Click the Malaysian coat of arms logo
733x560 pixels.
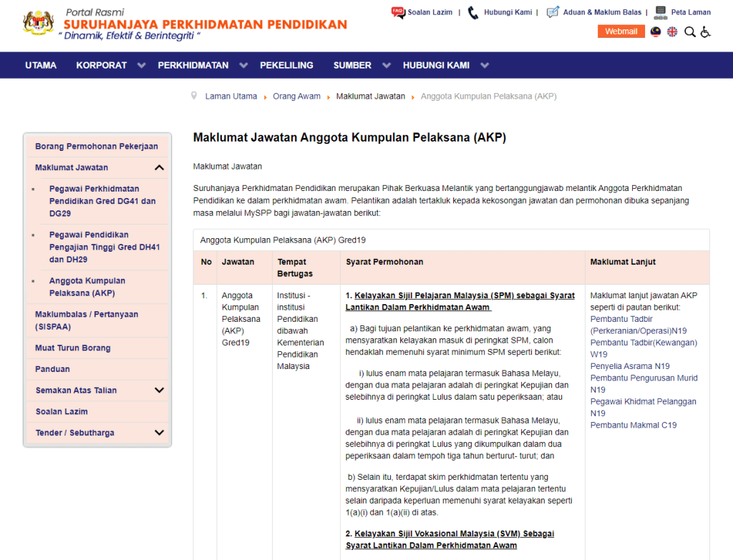click(x=39, y=22)
